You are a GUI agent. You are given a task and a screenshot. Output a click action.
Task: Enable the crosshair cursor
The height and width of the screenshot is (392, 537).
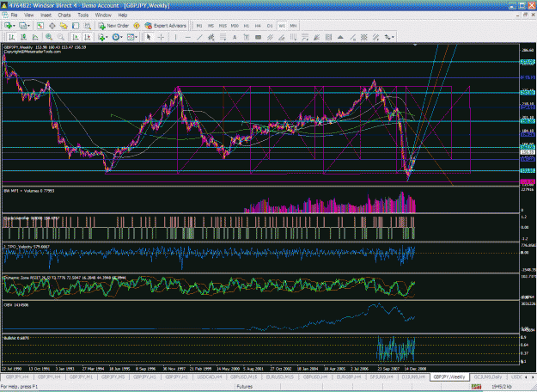pos(161,37)
